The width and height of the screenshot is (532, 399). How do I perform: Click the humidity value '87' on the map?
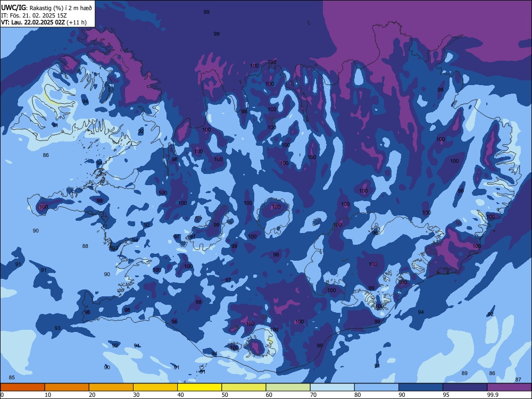518,380
